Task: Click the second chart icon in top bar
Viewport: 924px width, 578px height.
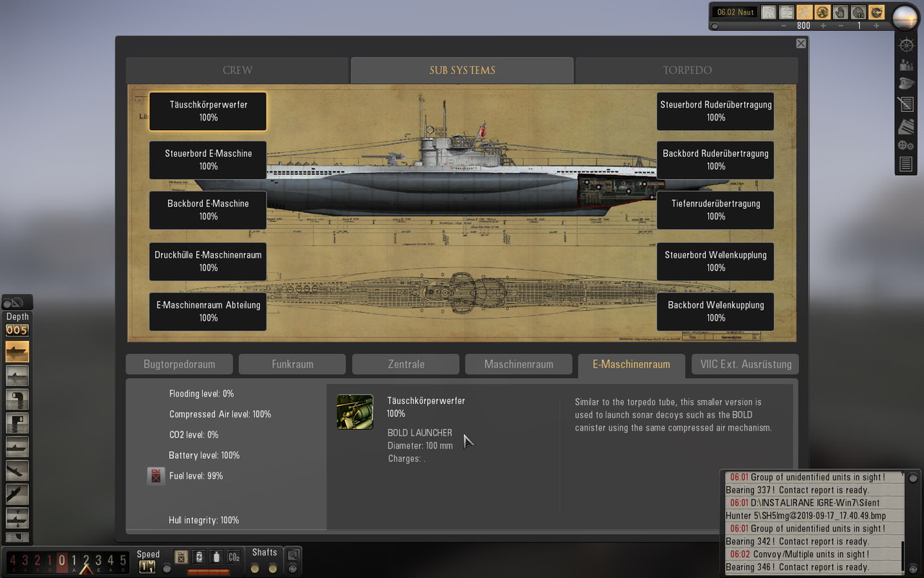Action: pos(787,12)
